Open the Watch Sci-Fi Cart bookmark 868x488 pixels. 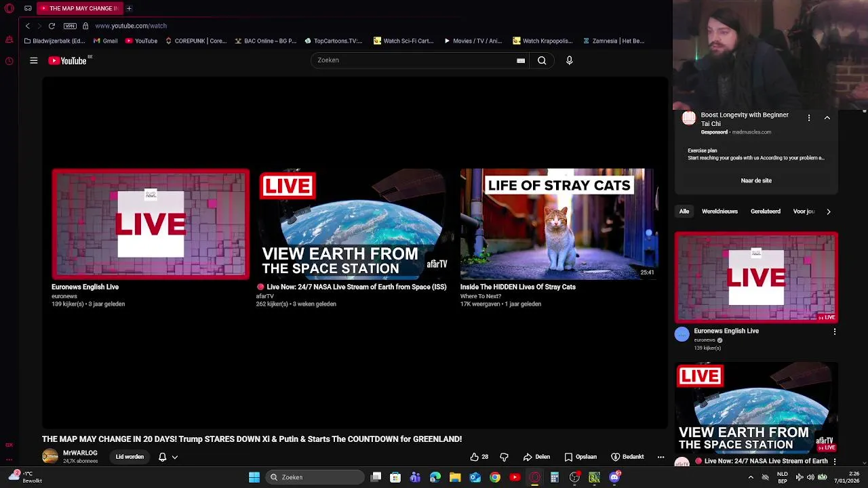point(403,41)
